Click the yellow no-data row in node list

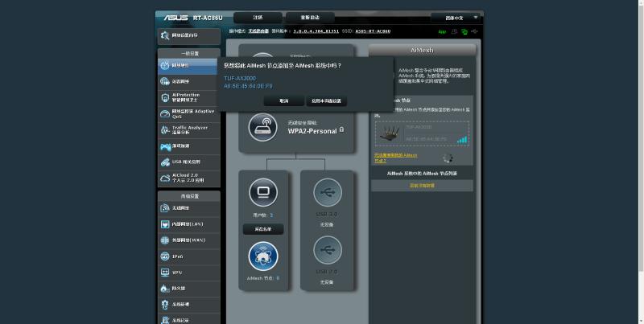pyautogui.click(x=422, y=186)
